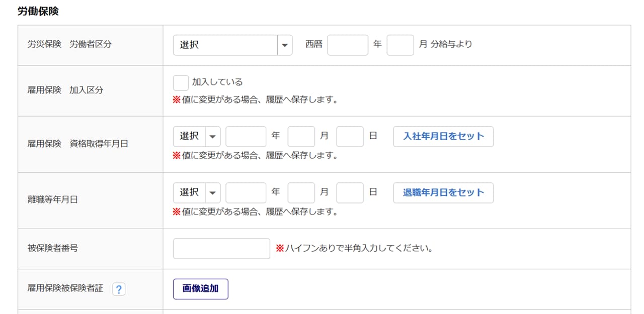
Task: Click the dropdown arrow of 労働者区分 select
Action: click(285, 45)
